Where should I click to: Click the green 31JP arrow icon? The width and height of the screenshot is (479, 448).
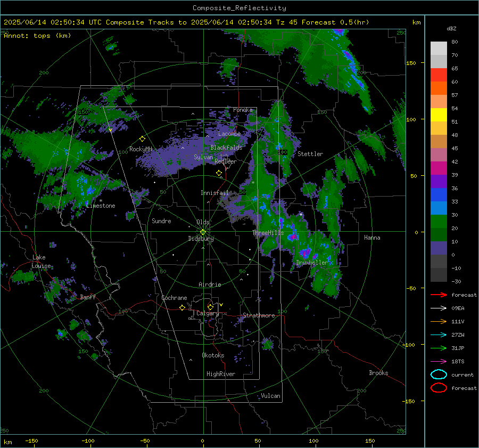click(439, 348)
